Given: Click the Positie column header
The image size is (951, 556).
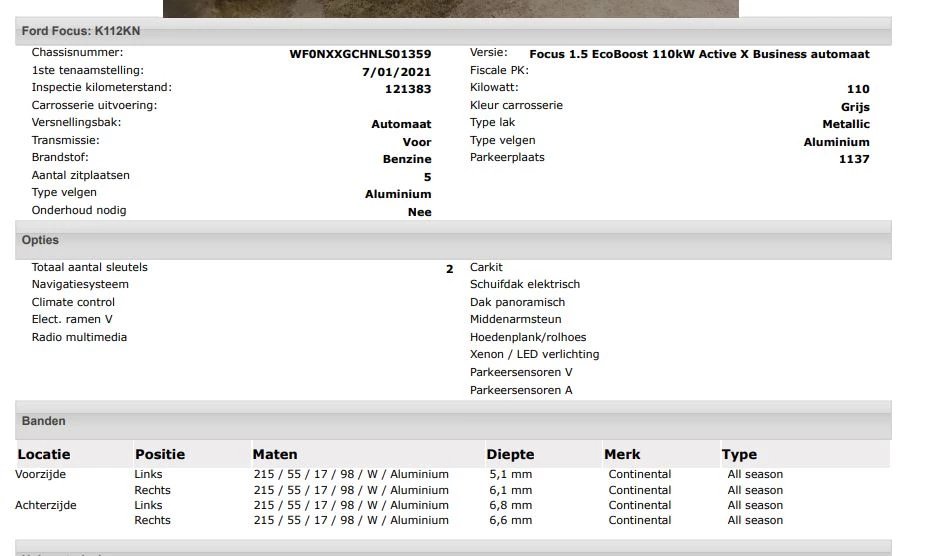Looking at the screenshot, I should (160, 454).
